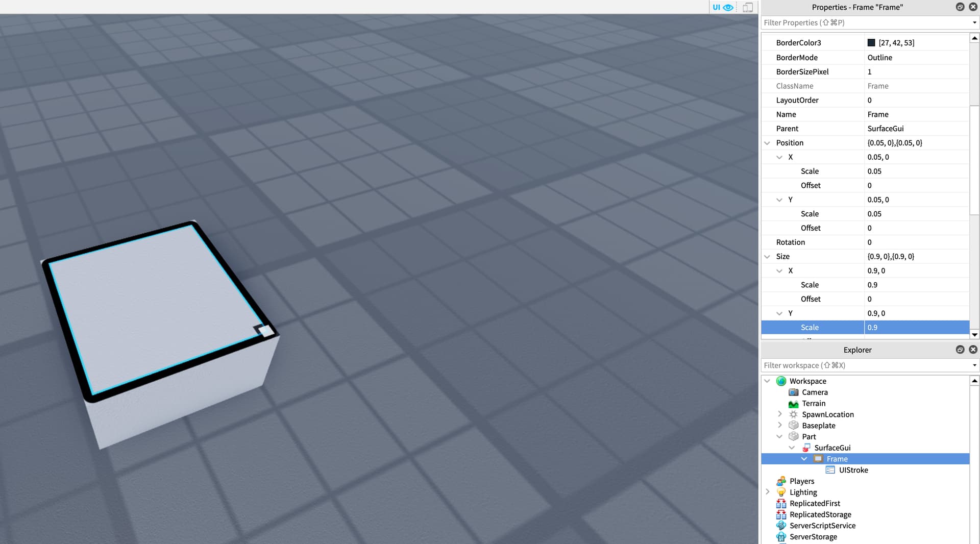Viewport: 980px width, 544px height.
Task: Click the resize handle on the frame corner
Action: click(265, 331)
